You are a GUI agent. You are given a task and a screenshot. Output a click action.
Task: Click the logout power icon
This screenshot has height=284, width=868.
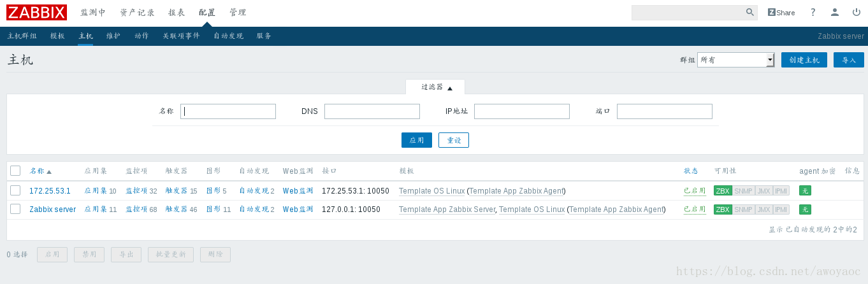coord(857,12)
